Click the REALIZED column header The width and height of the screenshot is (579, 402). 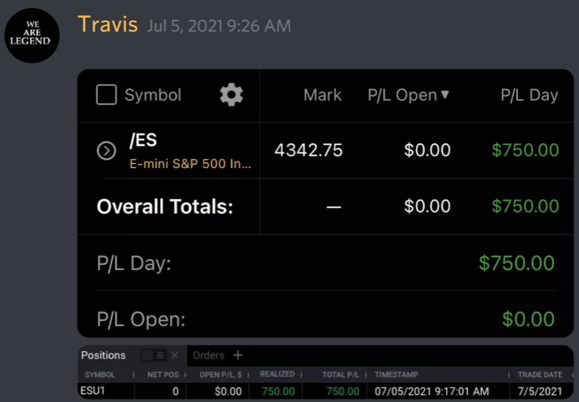click(277, 374)
